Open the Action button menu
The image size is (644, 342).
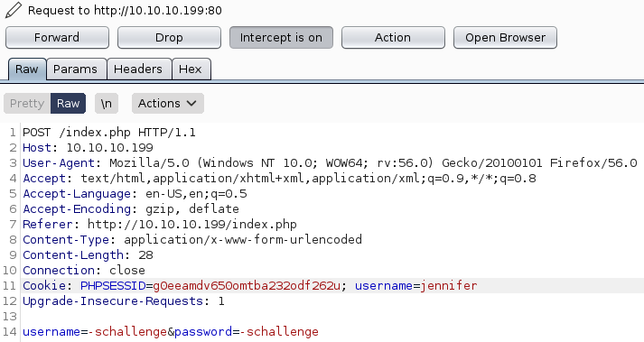coord(393,38)
